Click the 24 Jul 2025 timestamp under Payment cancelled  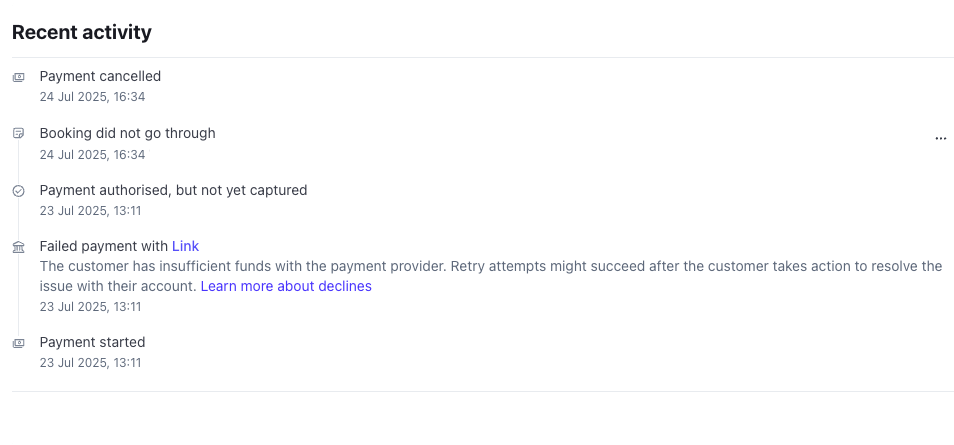(92, 97)
